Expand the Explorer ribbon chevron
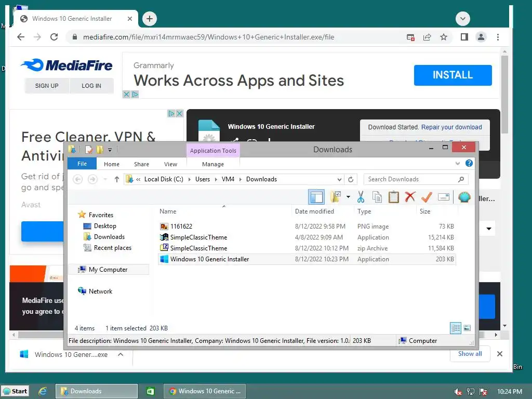 coord(457,163)
